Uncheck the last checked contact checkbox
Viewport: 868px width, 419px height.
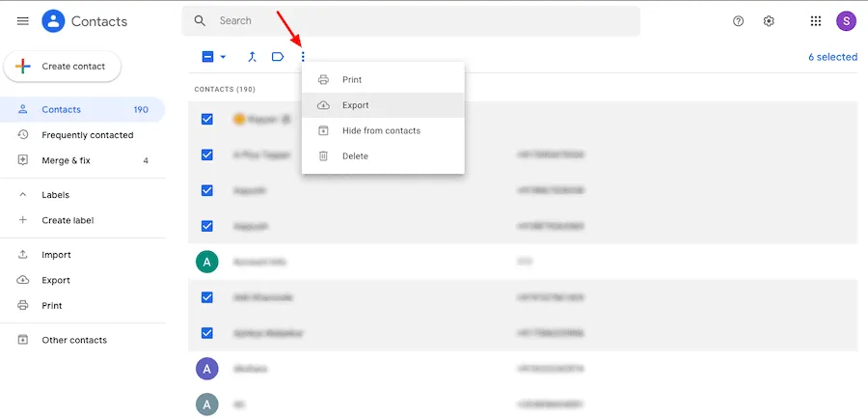pos(207,333)
